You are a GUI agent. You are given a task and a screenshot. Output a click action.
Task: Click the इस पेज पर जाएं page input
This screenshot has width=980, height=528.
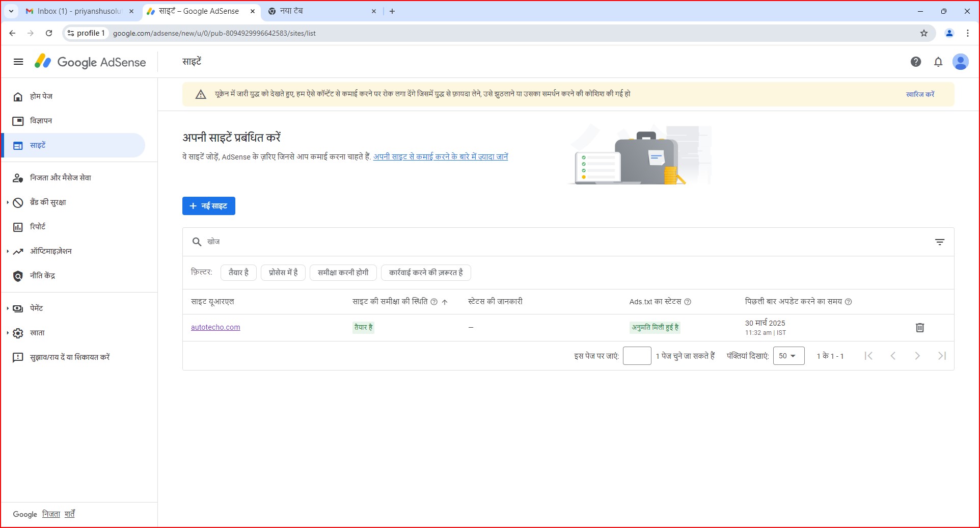637,356
